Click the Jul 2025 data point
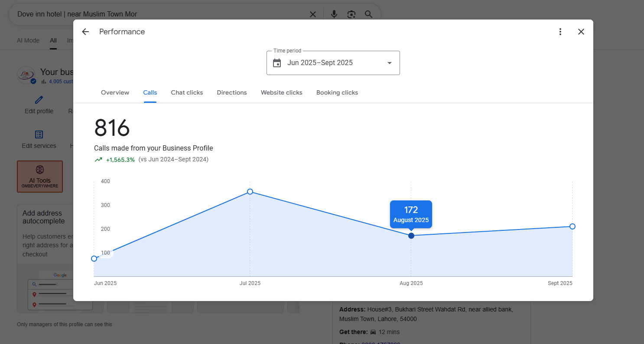The width and height of the screenshot is (644, 344). (250, 192)
